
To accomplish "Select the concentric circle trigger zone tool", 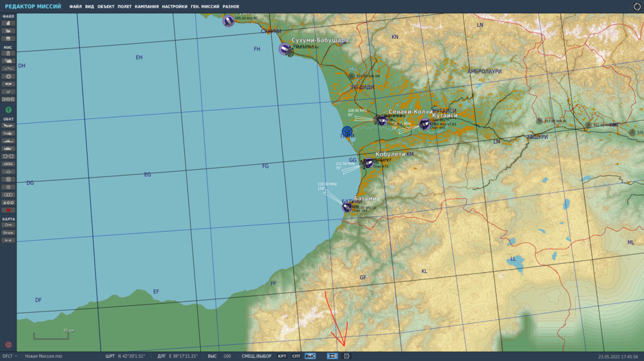I will (x=8, y=180).
